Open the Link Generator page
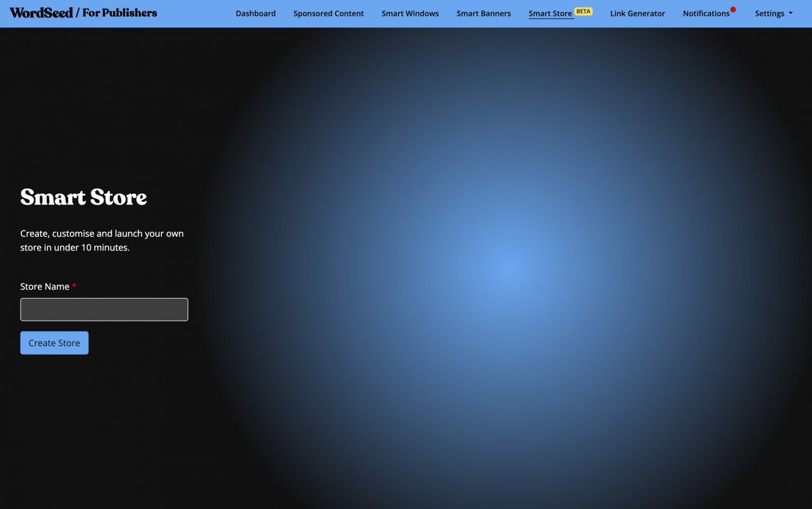The image size is (812, 509). click(637, 13)
